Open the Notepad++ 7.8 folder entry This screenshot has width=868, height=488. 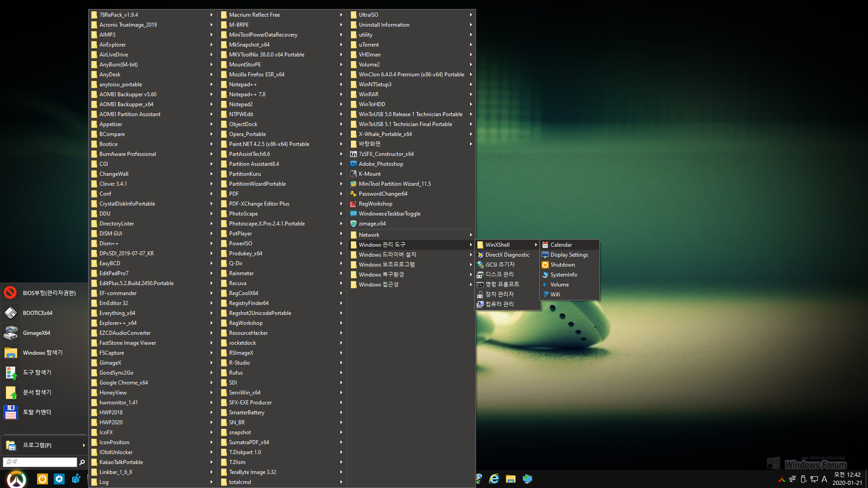282,94
